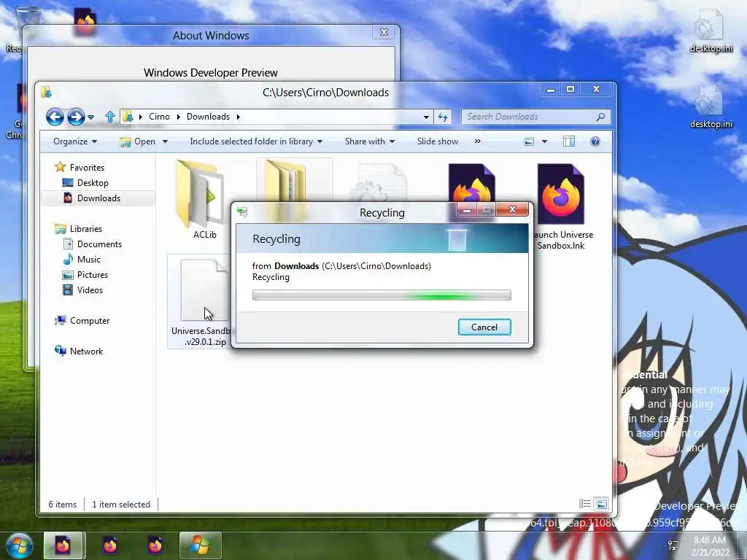
Task: Click the folder icon in Explorer title bar
Action: 46,92
